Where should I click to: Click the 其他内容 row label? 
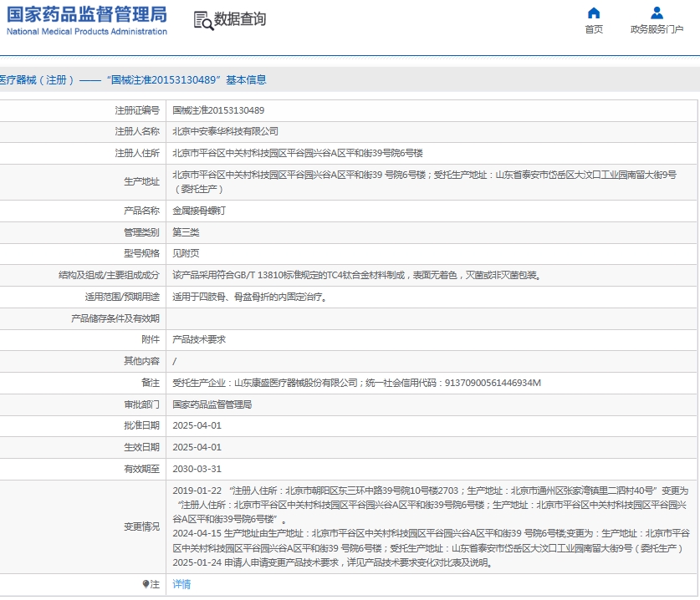141,361
